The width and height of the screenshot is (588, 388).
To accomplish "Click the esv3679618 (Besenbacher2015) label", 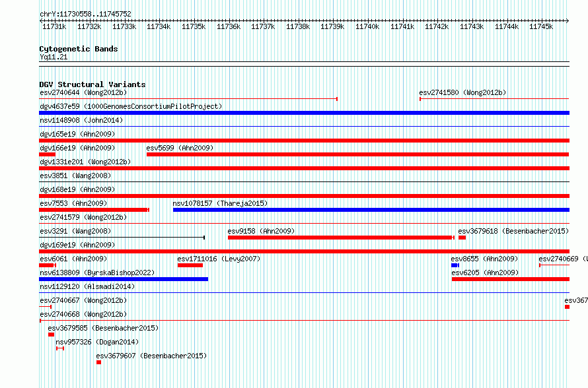I will pos(513,231).
